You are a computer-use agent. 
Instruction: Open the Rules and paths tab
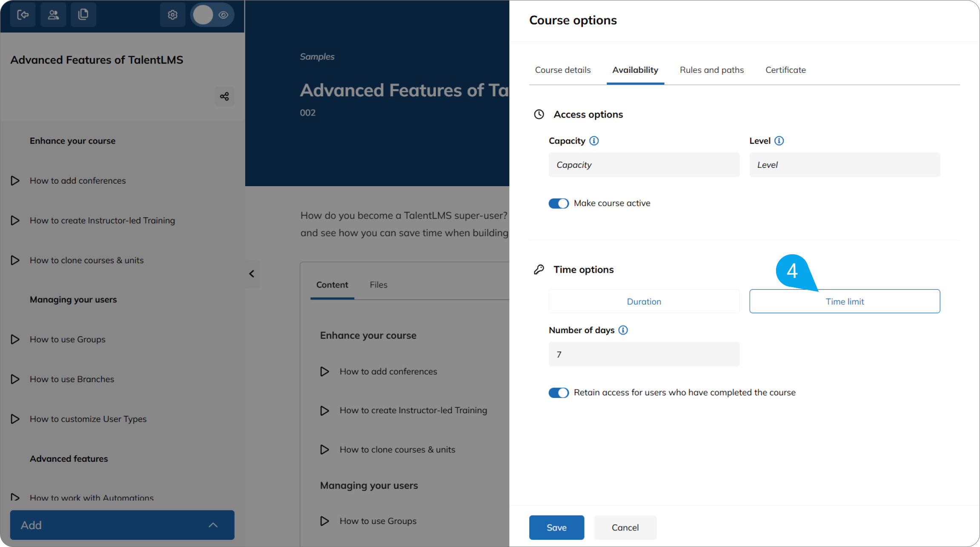pos(712,70)
